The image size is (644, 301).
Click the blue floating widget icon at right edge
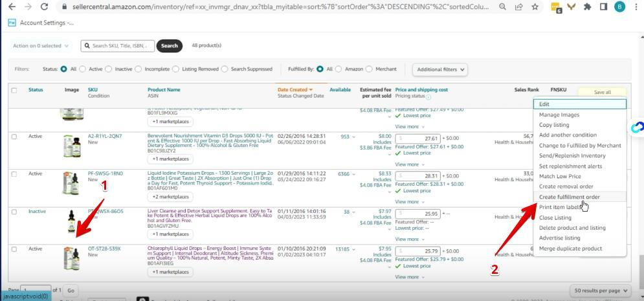638,128
